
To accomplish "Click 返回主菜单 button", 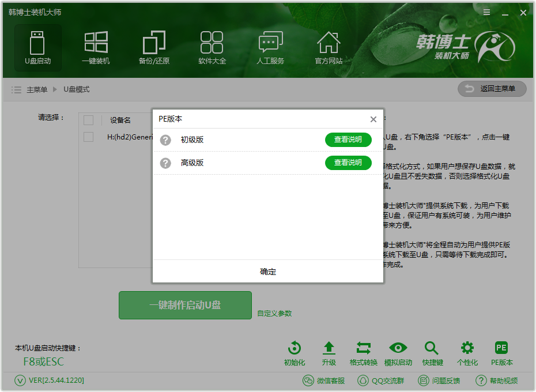I will (492, 89).
